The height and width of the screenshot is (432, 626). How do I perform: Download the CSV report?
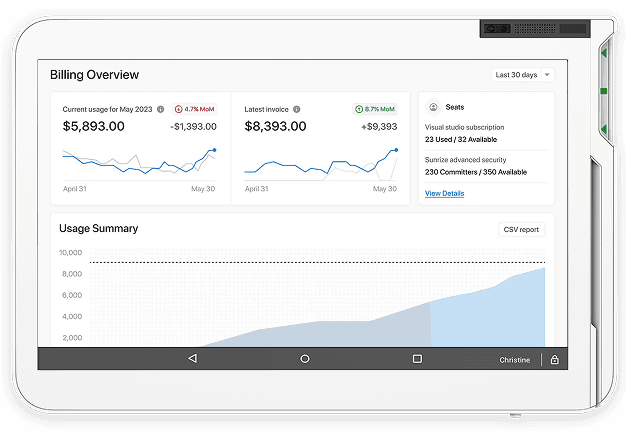tap(521, 229)
